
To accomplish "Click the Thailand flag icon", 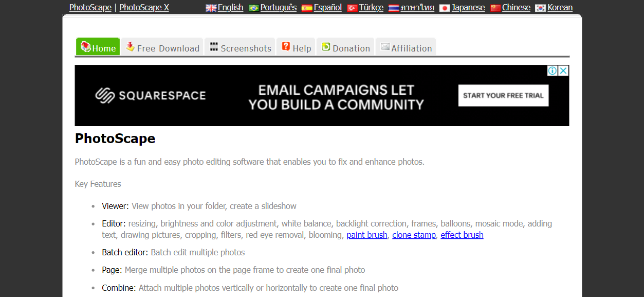I will [394, 8].
